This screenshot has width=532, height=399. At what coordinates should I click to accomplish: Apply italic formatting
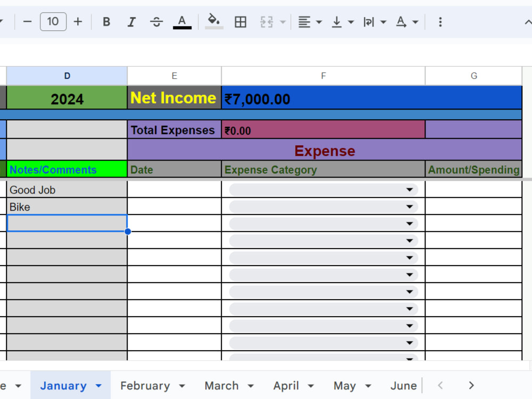point(131,22)
